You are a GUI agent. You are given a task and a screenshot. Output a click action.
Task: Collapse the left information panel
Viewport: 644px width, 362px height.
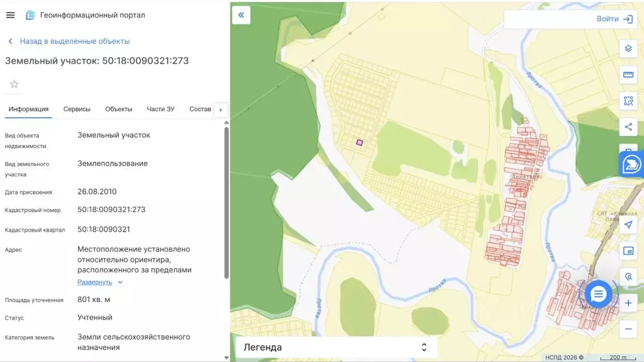[241, 15]
